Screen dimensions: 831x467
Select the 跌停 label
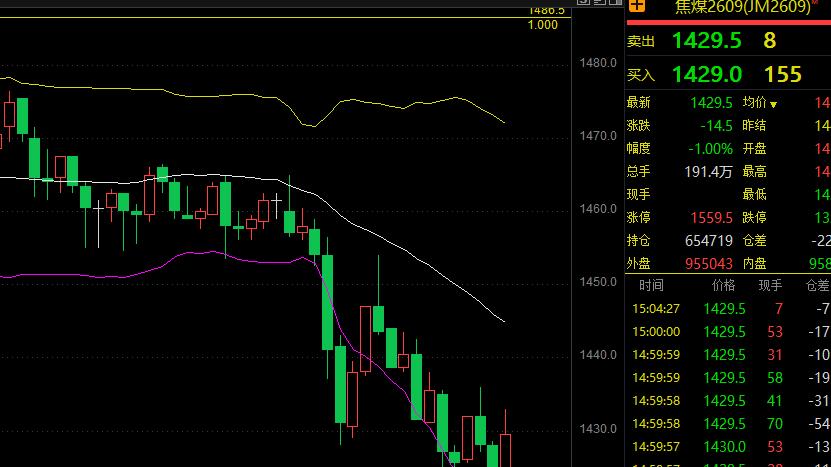[754, 218]
